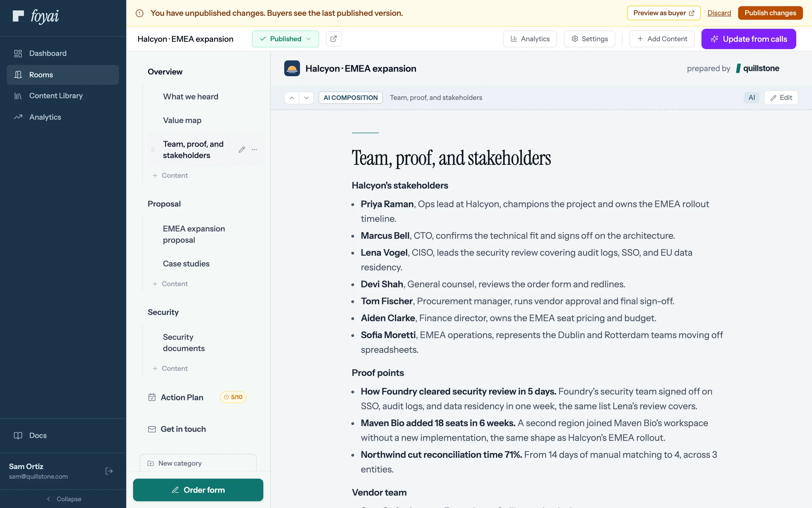This screenshot has width=812, height=508.
Task: Open Analytics in the left sidebar
Action: (x=63, y=117)
